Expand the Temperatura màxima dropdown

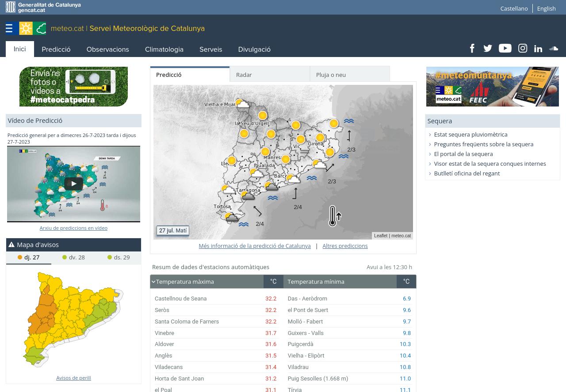[x=153, y=282]
